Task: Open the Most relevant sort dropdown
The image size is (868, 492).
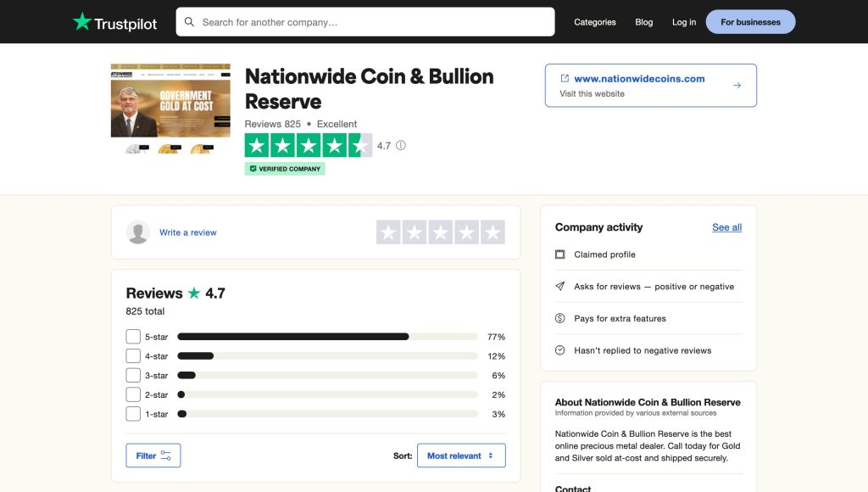Action: (461, 456)
